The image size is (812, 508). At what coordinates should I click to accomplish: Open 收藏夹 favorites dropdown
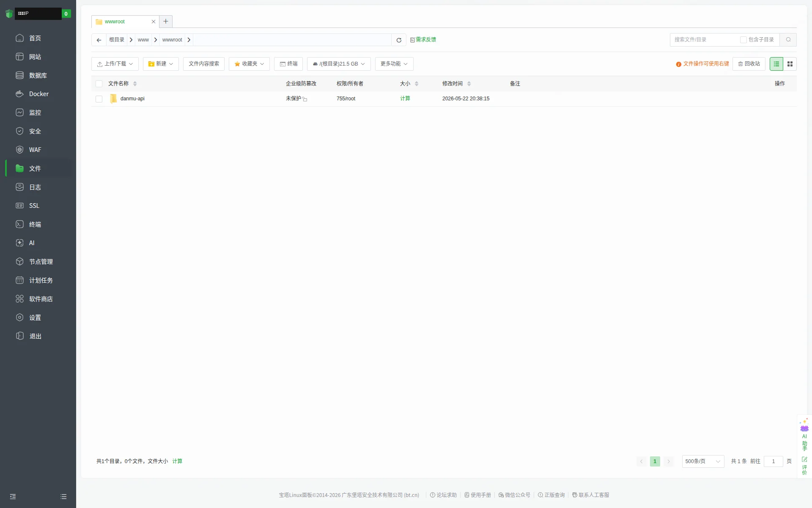[249, 64]
